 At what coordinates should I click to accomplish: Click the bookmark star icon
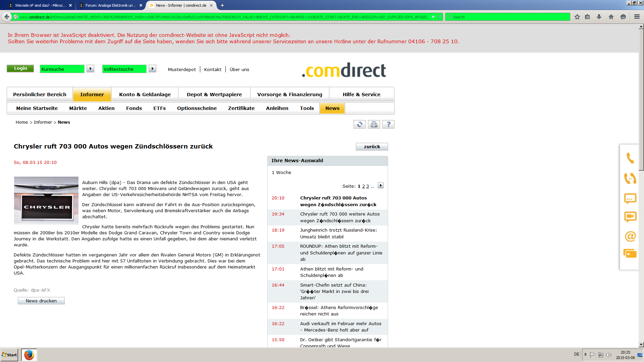[x=577, y=17]
